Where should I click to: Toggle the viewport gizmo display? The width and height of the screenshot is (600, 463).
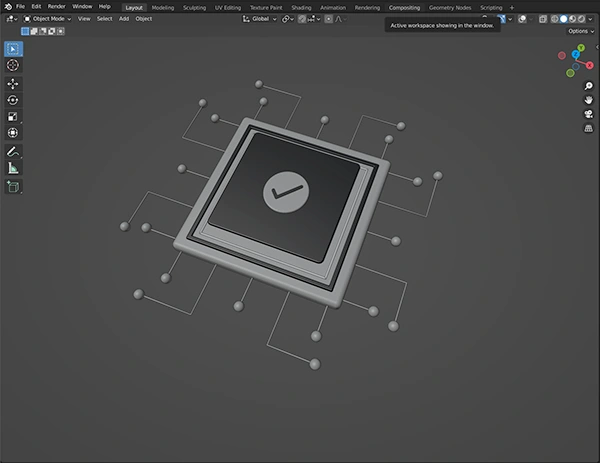[x=502, y=19]
